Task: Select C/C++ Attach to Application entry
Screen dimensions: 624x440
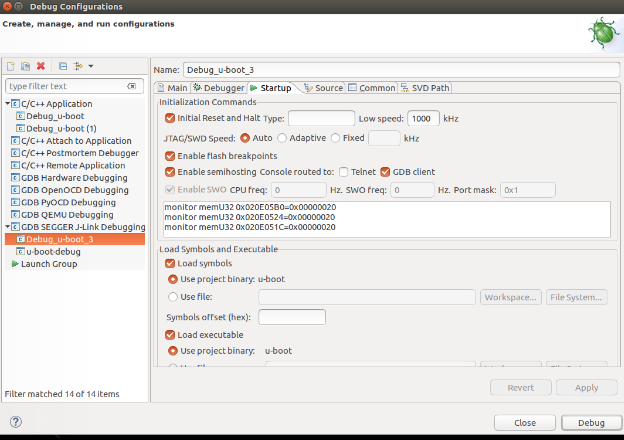Action: pos(76,141)
